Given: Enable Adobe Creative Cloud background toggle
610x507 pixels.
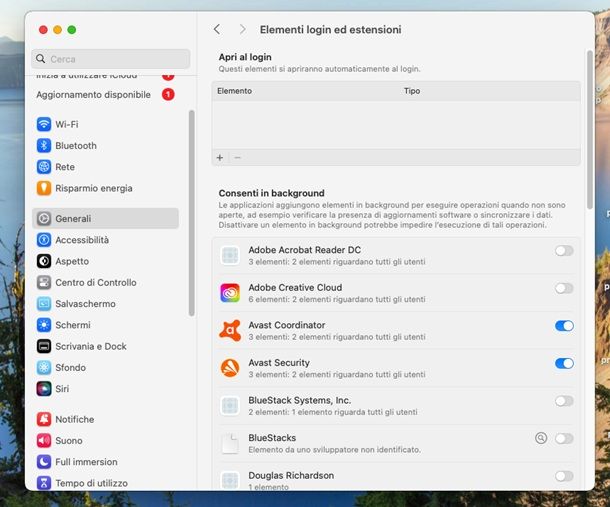Looking at the screenshot, I should click(564, 288).
